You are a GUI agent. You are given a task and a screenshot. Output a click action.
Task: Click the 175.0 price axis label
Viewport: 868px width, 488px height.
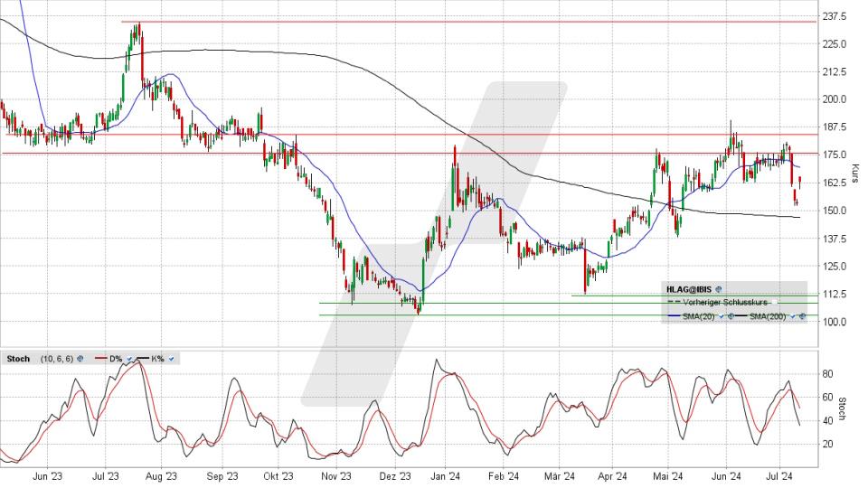(x=835, y=155)
